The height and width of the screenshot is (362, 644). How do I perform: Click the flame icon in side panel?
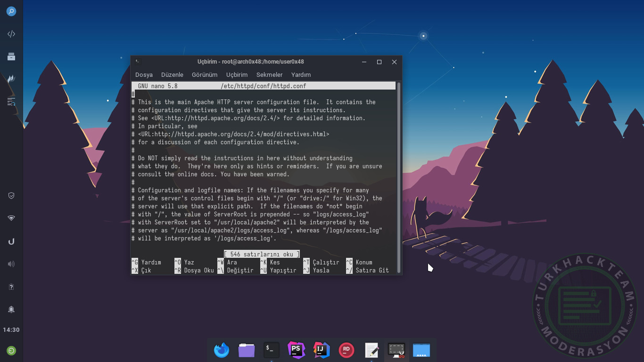(11, 79)
